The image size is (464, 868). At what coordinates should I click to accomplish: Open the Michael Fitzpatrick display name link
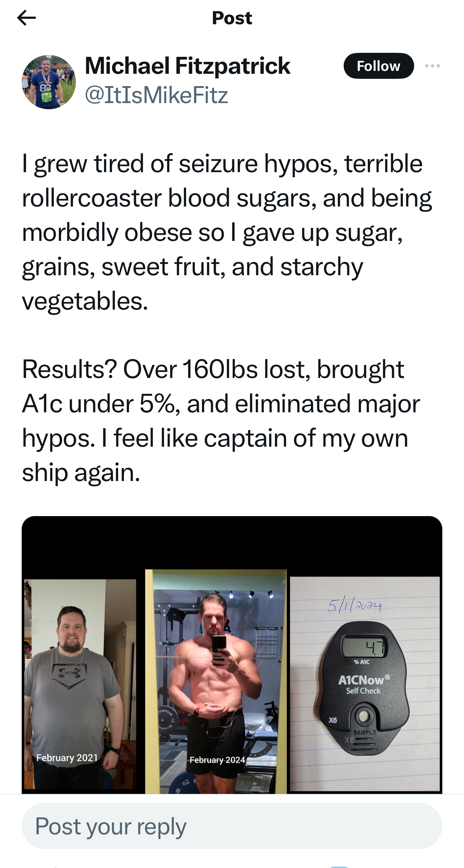[188, 66]
